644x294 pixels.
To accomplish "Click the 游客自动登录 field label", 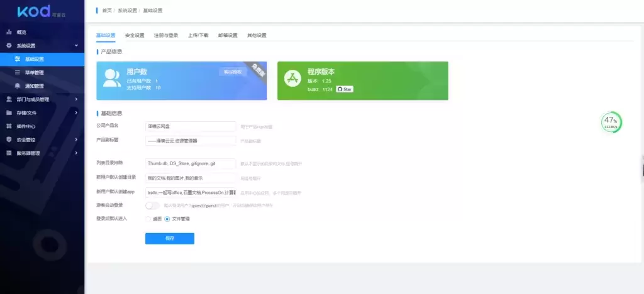I will click(x=109, y=205).
